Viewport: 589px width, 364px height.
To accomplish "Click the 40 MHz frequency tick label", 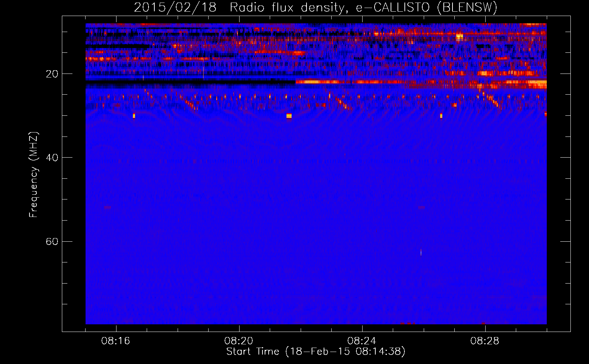I will (x=52, y=158).
